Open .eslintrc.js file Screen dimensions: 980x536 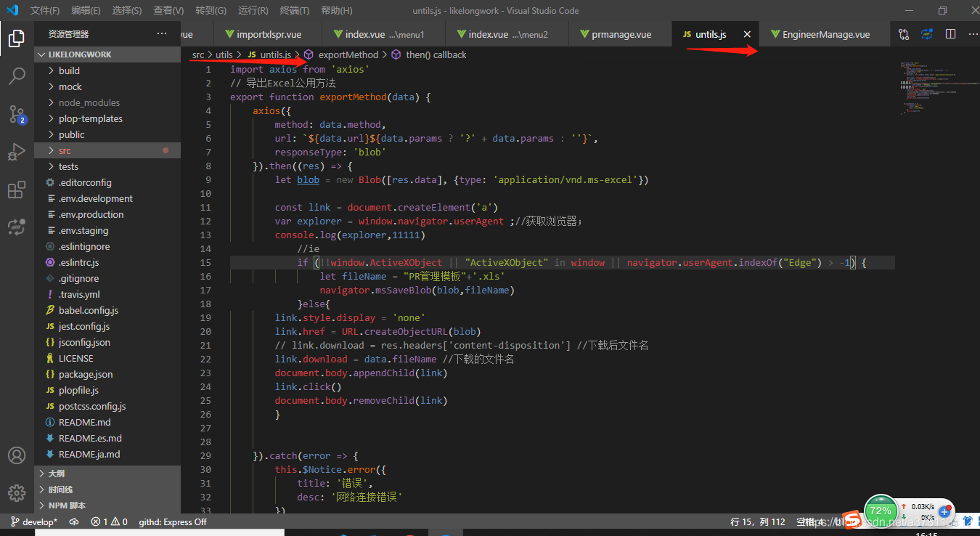(107, 262)
